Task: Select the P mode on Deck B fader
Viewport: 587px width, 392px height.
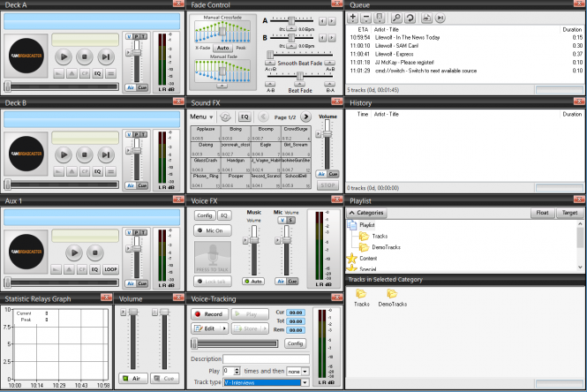Action: pos(136,134)
